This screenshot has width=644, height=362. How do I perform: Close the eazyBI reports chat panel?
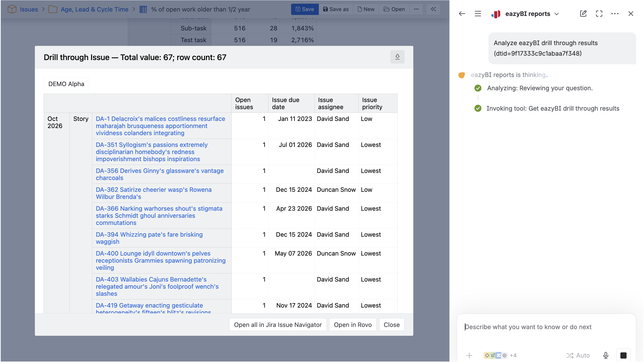click(x=631, y=14)
